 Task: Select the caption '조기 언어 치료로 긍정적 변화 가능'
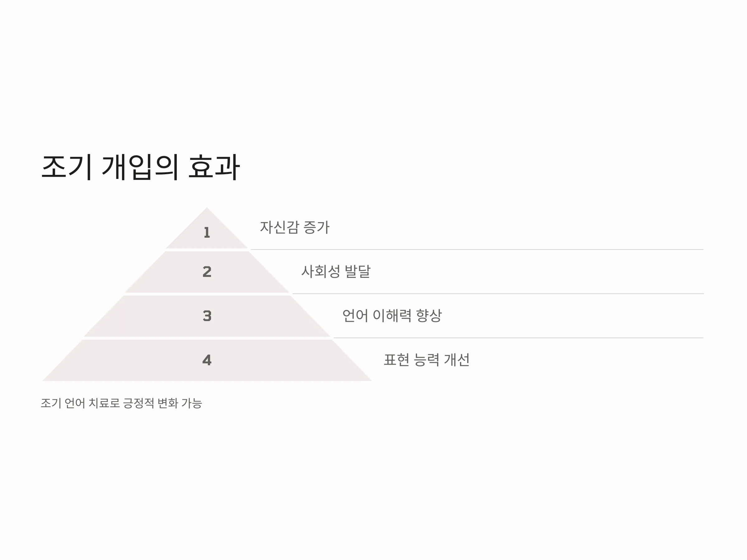(x=122, y=403)
